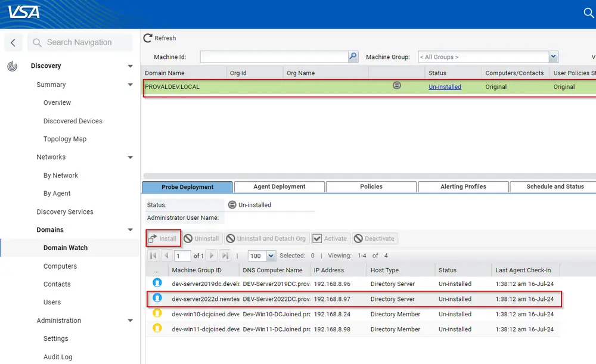Collapse the Summary section arrow
This screenshot has height=364, width=596.
coord(131,85)
